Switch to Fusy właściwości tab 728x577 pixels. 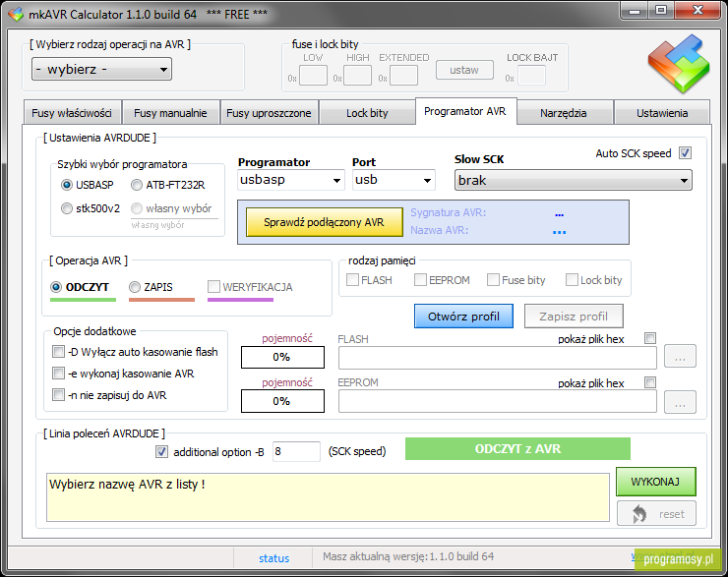tap(72, 113)
